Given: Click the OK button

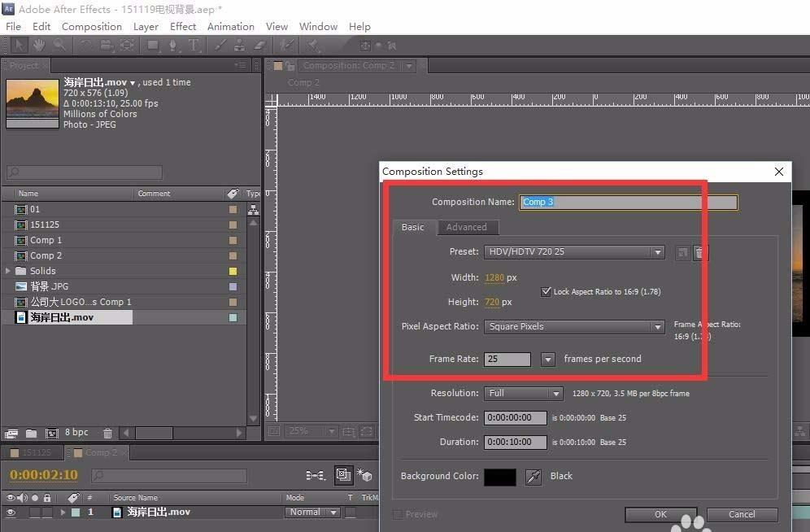Looking at the screenshot, I should tap(660, 514).
